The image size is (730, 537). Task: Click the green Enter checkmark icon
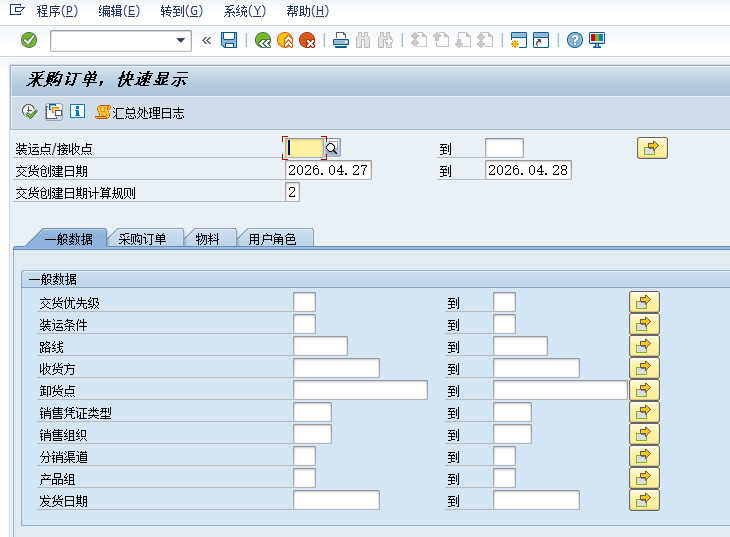tap(29, 40)
